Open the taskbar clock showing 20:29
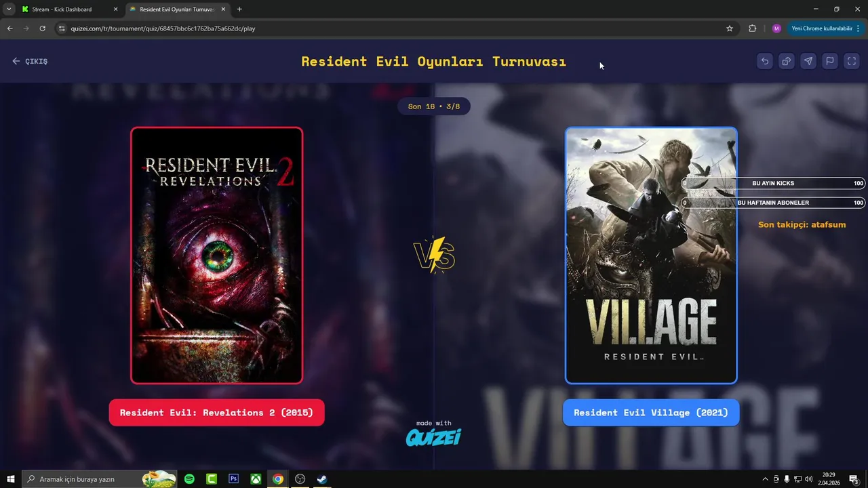This screenshot has width=868, height=488. 829,479
